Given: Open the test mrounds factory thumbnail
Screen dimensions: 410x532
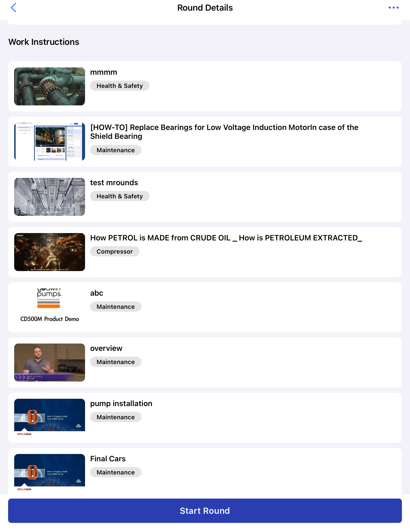Looking at the screenshot, I should click(x=50, y=197).
